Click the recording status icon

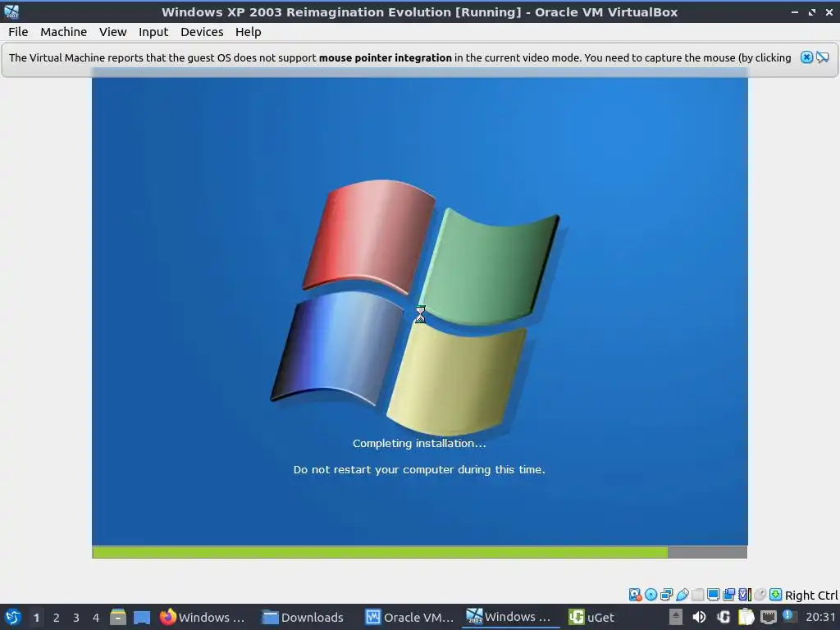coord(728,595)
